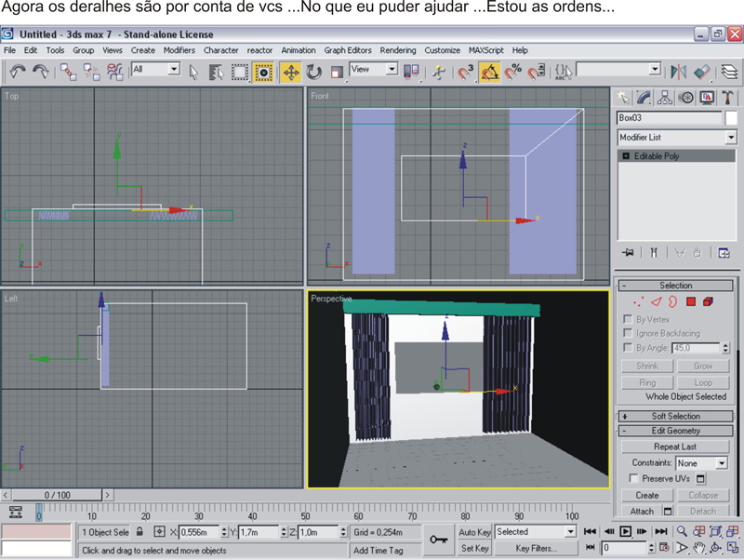The image size is (744, 560).
Task: Toggle the Angle Snap icon
Action: (490, 73)
